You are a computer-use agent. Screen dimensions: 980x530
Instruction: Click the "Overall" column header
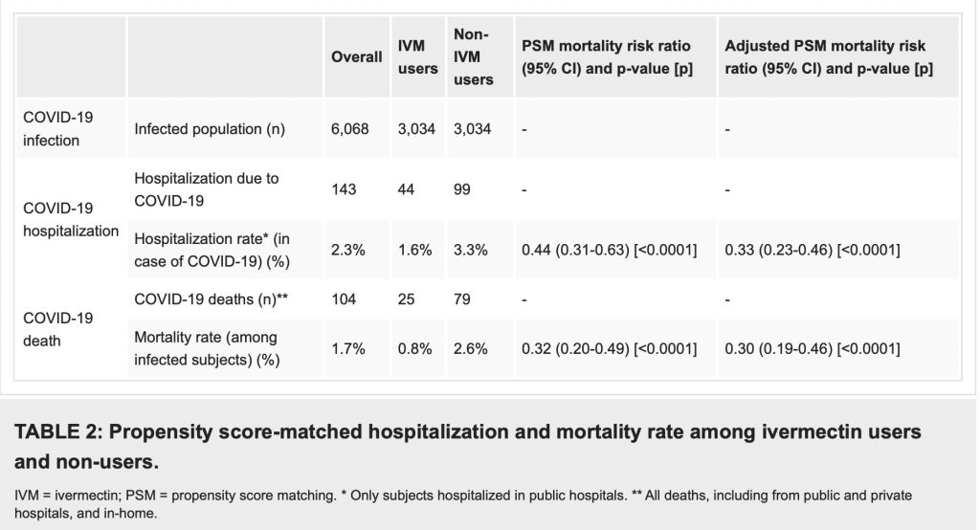point(356,57)
